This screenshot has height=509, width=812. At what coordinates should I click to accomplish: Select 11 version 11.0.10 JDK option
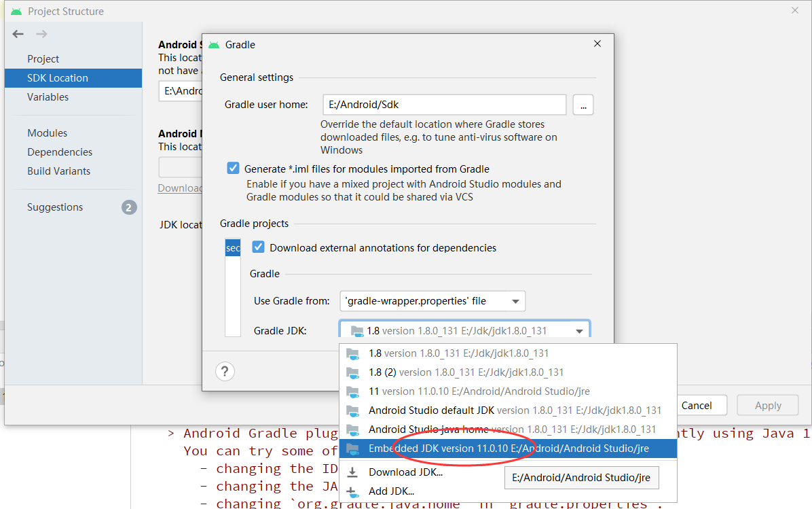pos(508,391)
